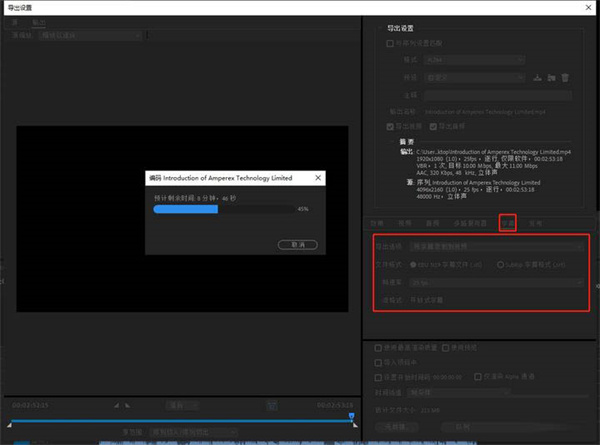The width and height of the screenshot is (600, 445).
Task: Toggle the Match Sequence Settings checkbox
Action: tap(390, 43)
